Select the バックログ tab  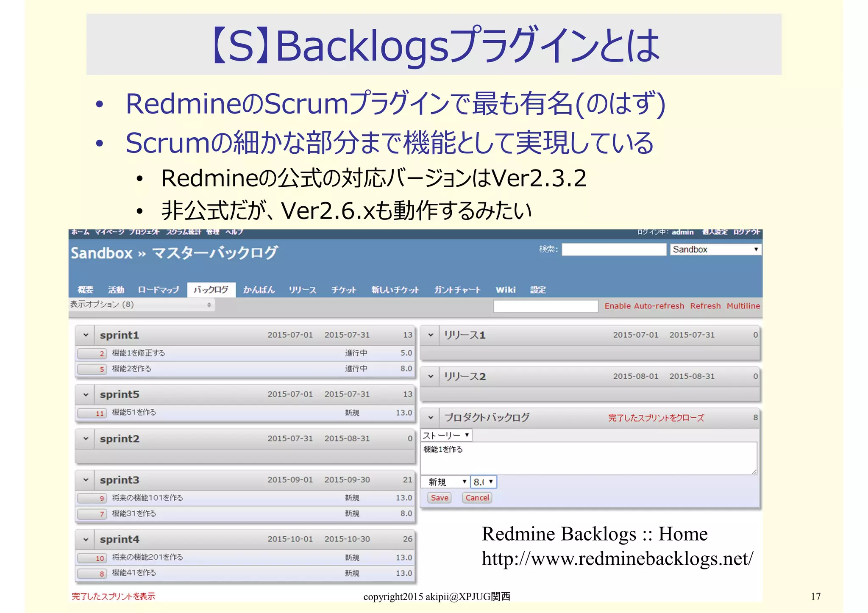[211, 290]
